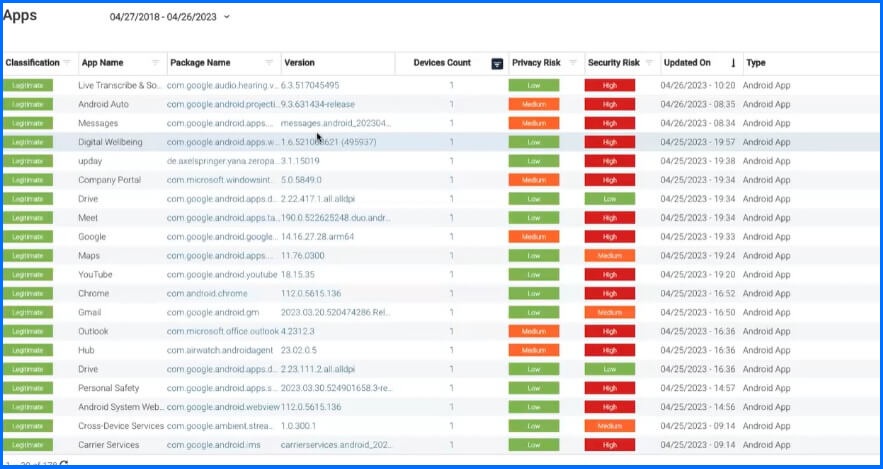Select the upday app name

tap(90, 161)
